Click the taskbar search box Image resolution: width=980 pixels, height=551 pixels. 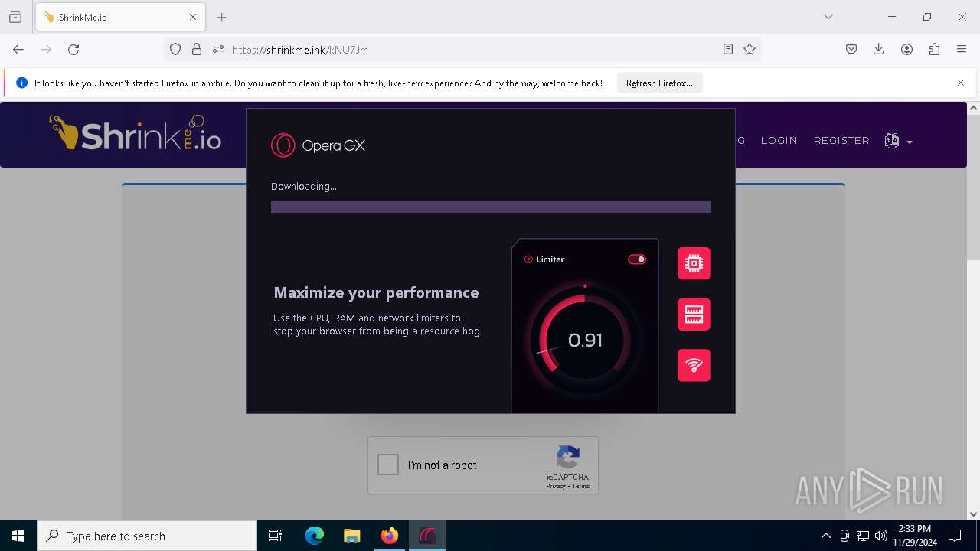[x=147, y=536]
